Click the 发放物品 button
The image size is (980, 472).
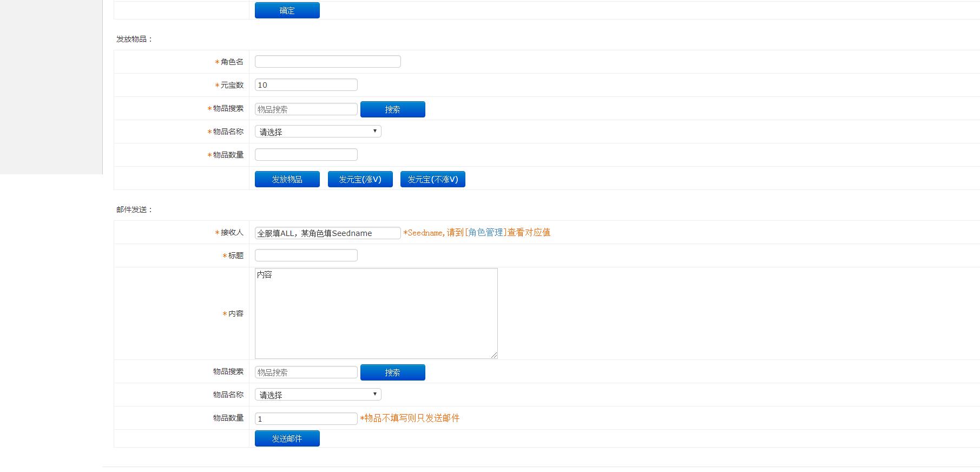287,179
